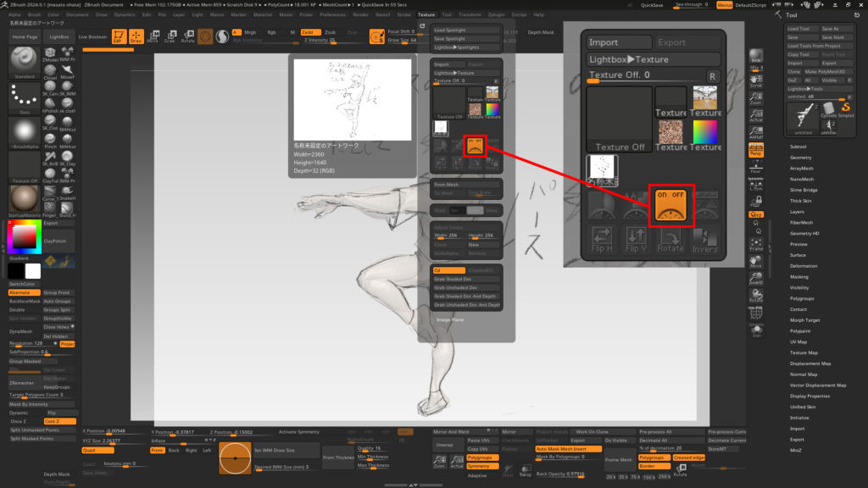Activate the Draw mode icon
The image size is (868, 488).
point(136,36)
